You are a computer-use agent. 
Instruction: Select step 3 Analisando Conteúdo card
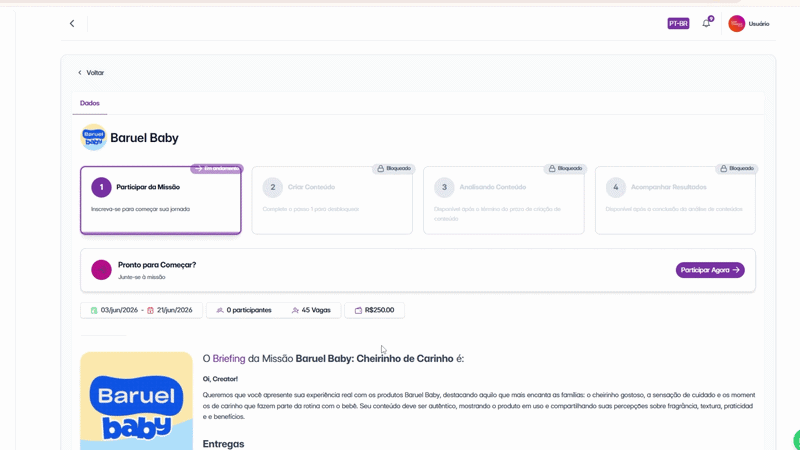tap(504, 200)
